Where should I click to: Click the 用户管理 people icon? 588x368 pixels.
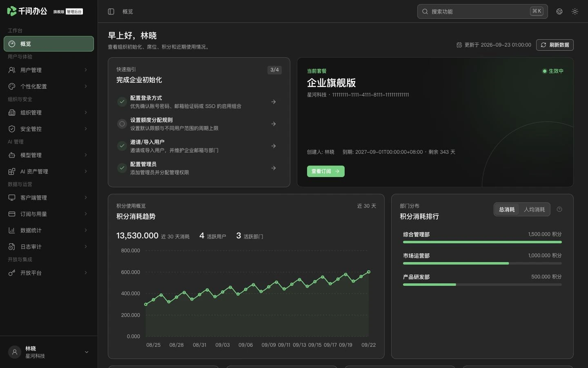click(12, 70)
